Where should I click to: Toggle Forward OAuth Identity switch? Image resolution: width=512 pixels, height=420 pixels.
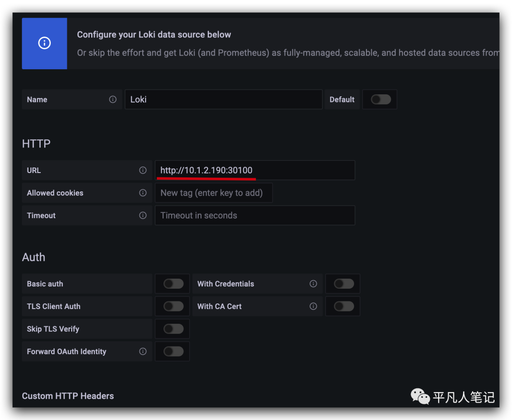[x=174, y=351]
